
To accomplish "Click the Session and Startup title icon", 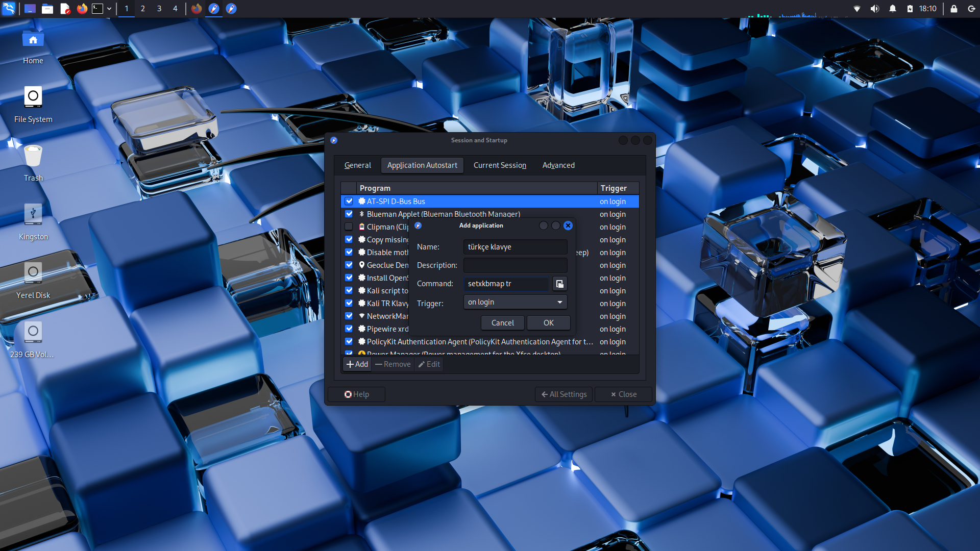I will pyautogui.click(x=334, y=140).
